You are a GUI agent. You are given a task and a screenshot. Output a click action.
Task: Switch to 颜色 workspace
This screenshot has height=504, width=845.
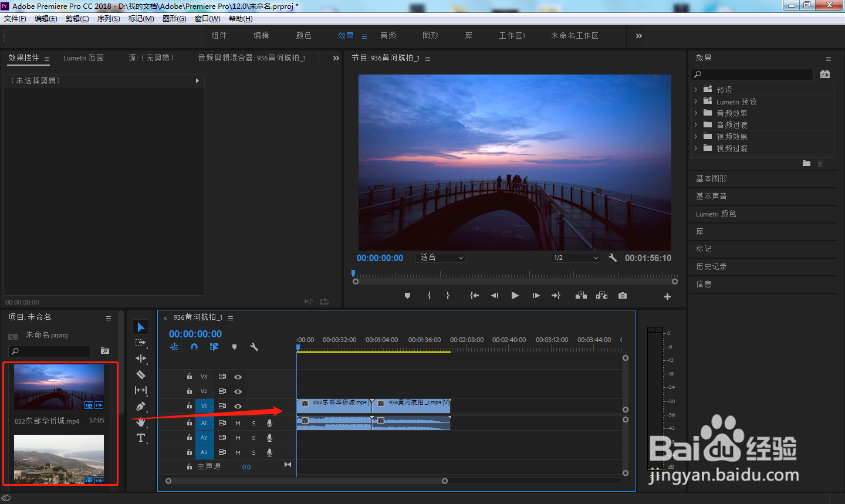click(304, 35)
